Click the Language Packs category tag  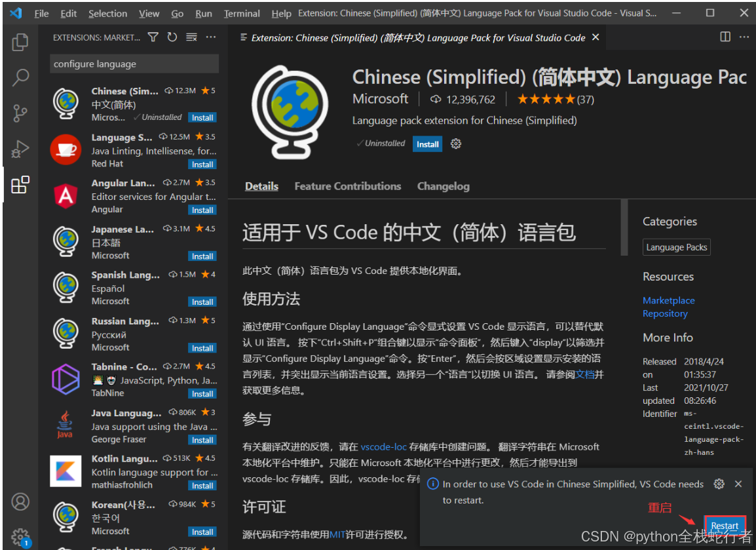(x=677, y=247)
